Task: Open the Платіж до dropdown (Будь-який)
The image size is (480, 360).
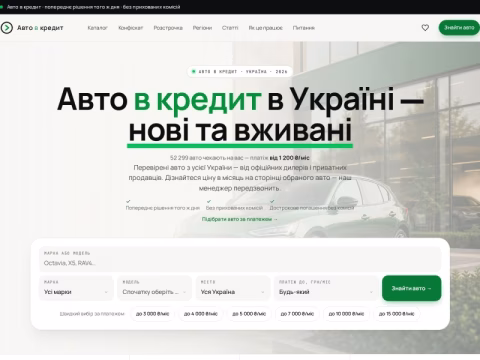Action: click(326, 288)
